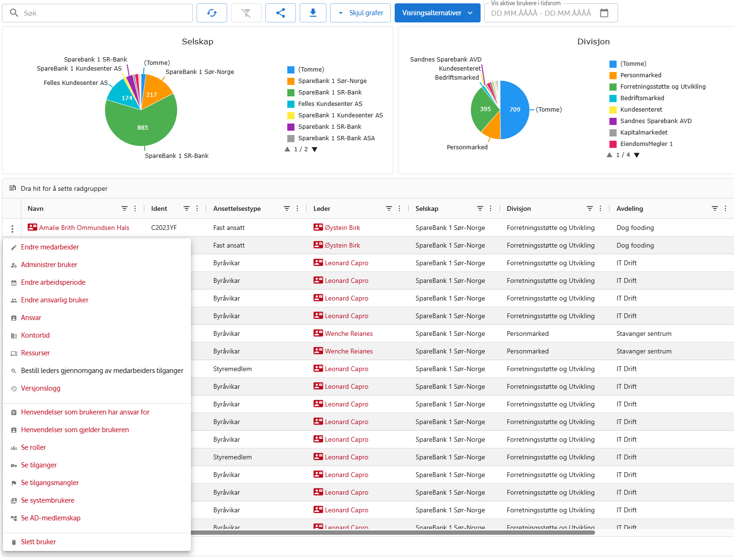
Task: Click the download icon button
Action: tap(313, 13)
